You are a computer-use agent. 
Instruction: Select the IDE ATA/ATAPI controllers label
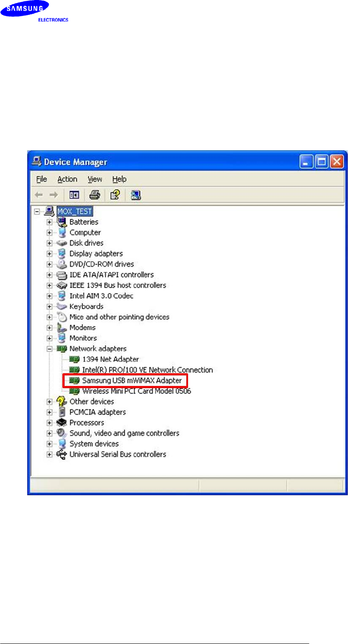tap(112, 275)
